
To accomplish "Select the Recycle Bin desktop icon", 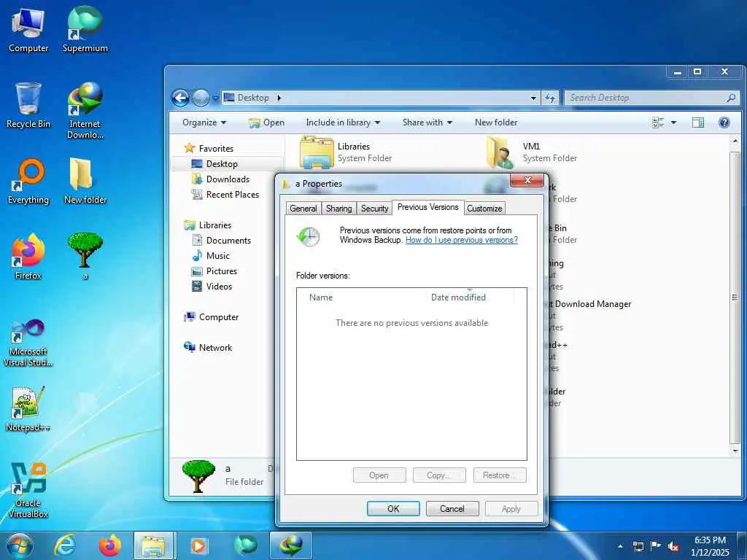I will click(28, 106).
